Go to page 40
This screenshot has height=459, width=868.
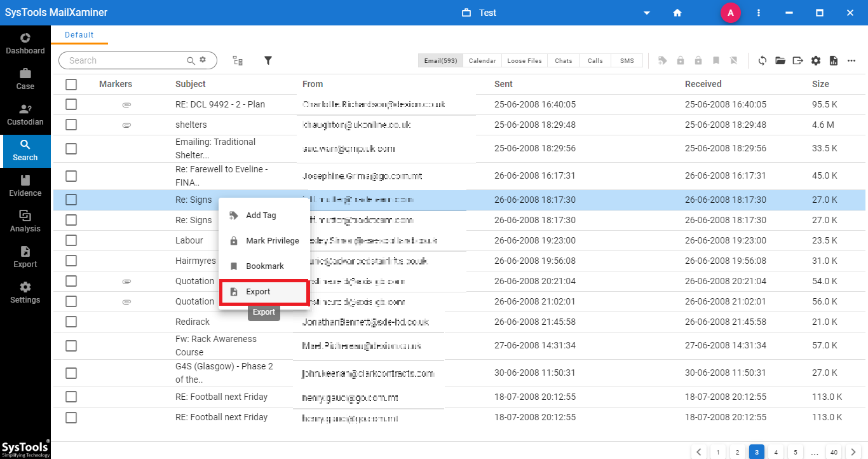(x=834, y=452)
